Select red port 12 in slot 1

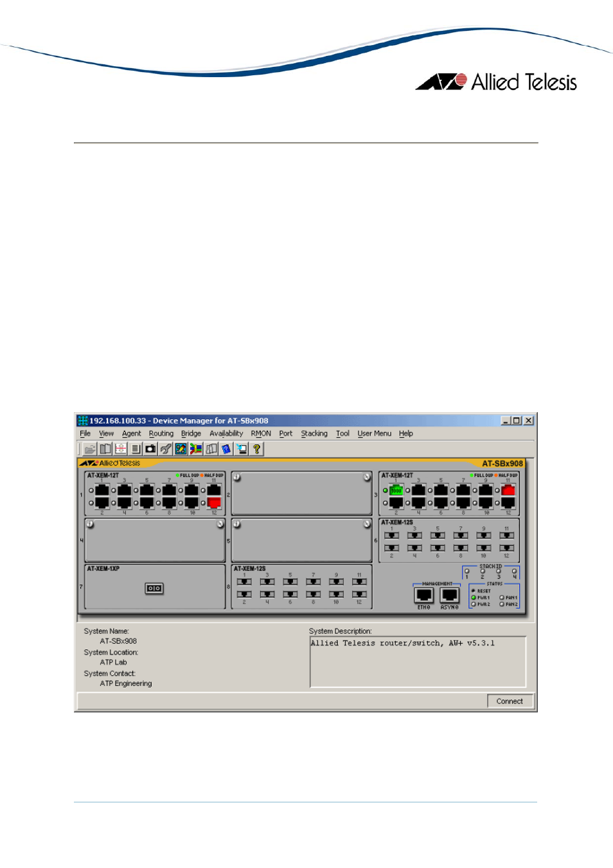[214, 503]
